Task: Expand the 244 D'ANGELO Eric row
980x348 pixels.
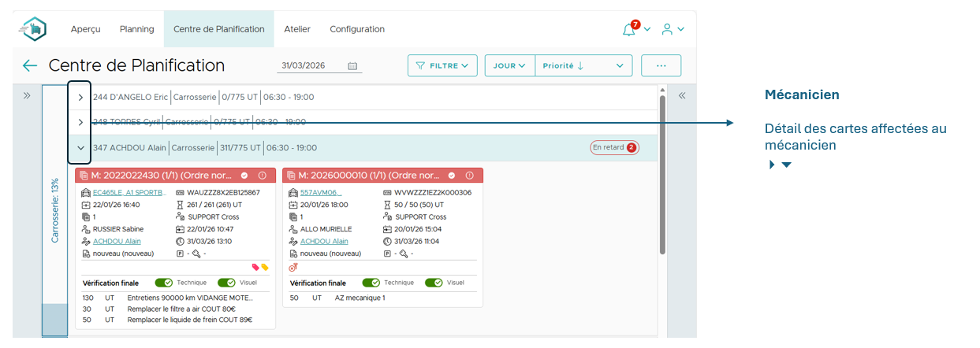Action: [x=80, y=98]
